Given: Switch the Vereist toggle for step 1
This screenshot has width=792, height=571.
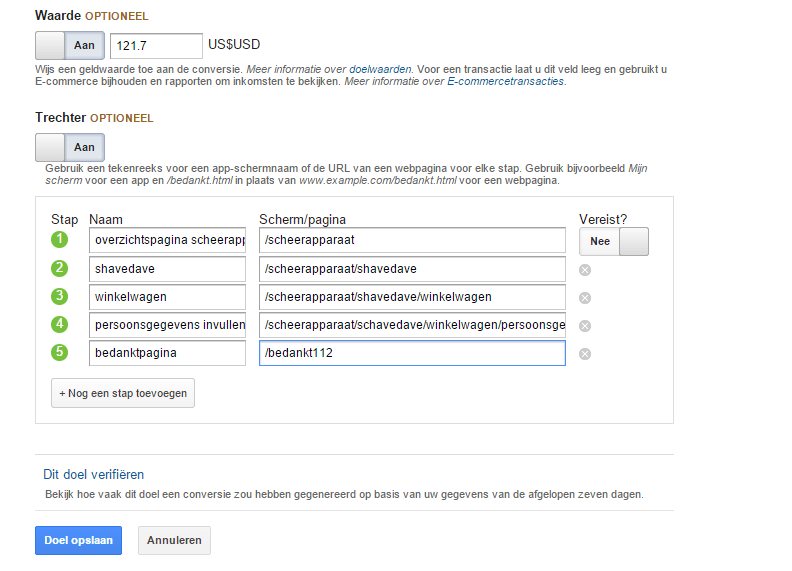Looking at the screenshot, I should coord(613,241).
